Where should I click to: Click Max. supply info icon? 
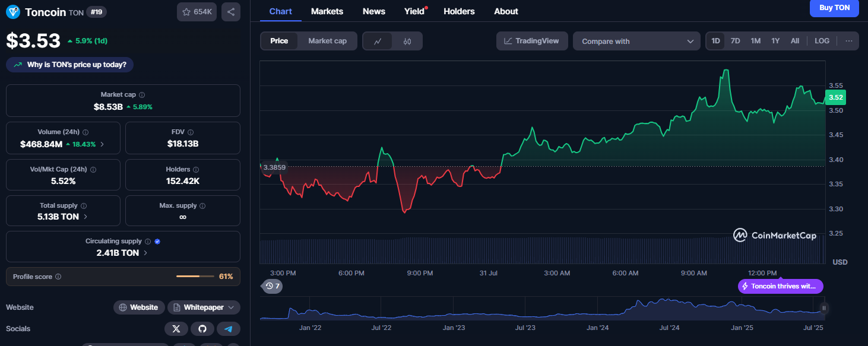pyautogui.click(x=202, y=206)
